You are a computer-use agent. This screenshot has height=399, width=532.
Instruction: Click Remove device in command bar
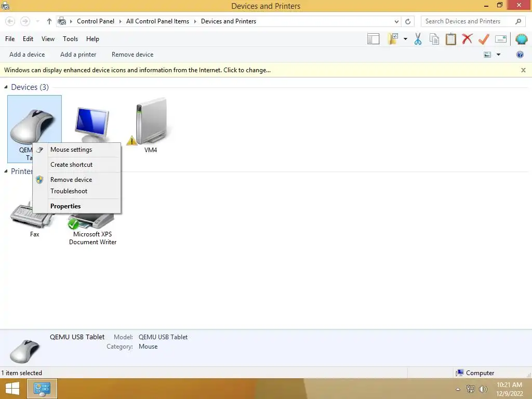132,55
